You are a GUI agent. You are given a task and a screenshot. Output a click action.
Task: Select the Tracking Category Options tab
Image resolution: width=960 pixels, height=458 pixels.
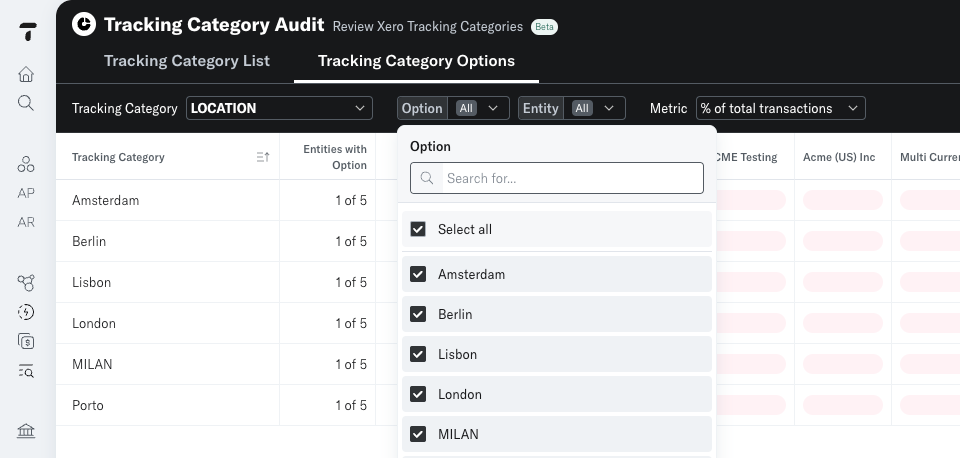(416, 61)
